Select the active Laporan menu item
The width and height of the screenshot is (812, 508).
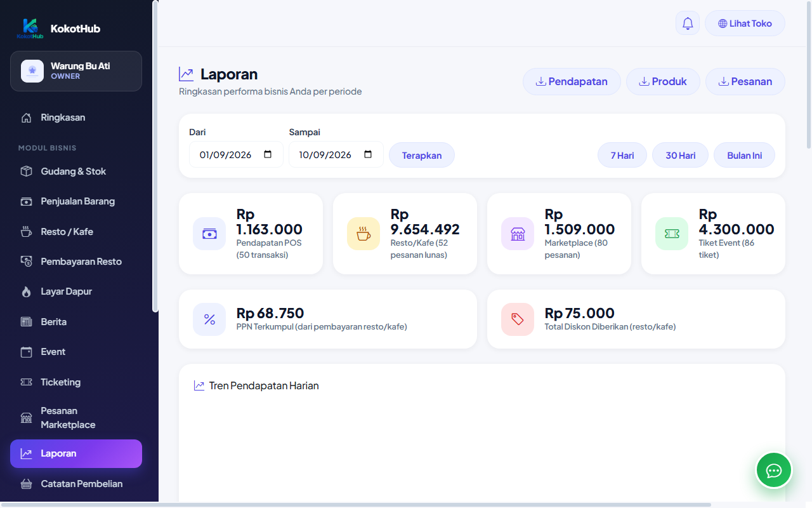(x=76, y=453)
